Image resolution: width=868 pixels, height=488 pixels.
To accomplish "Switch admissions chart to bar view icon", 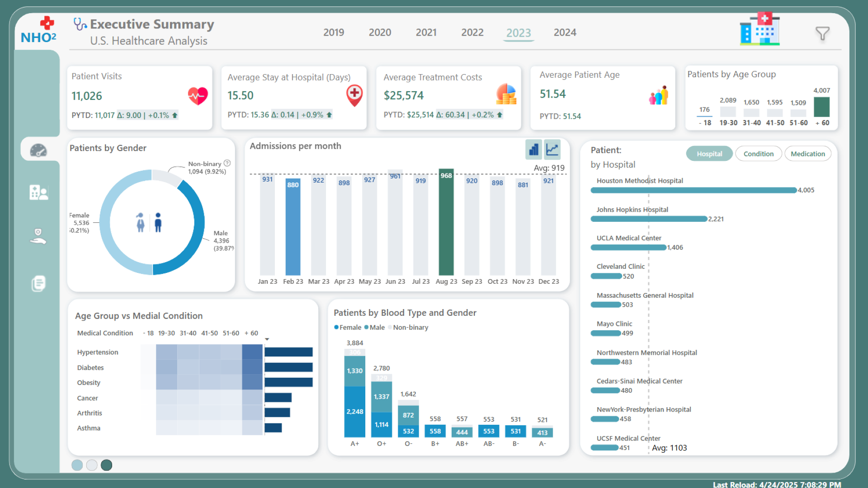I will pos(533,150).
